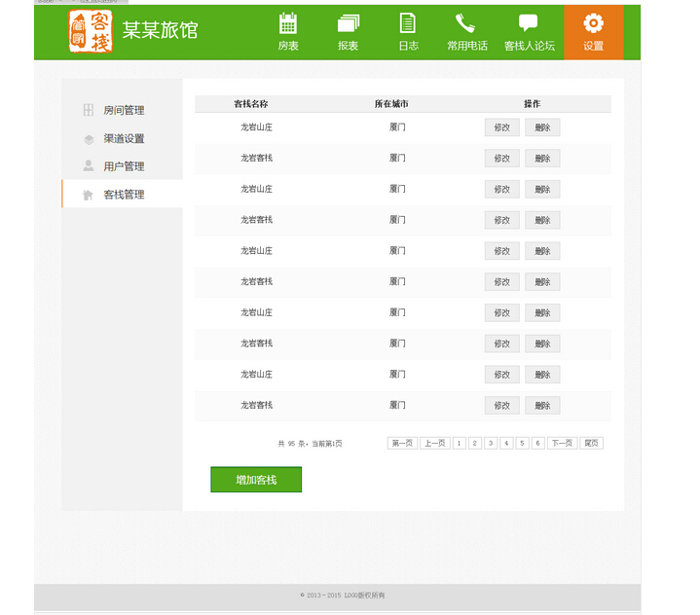Image resolution: width=700 pixels, height=615 pixels.
Task: Jump to 尾页 last page
Action: pos(591,444)
